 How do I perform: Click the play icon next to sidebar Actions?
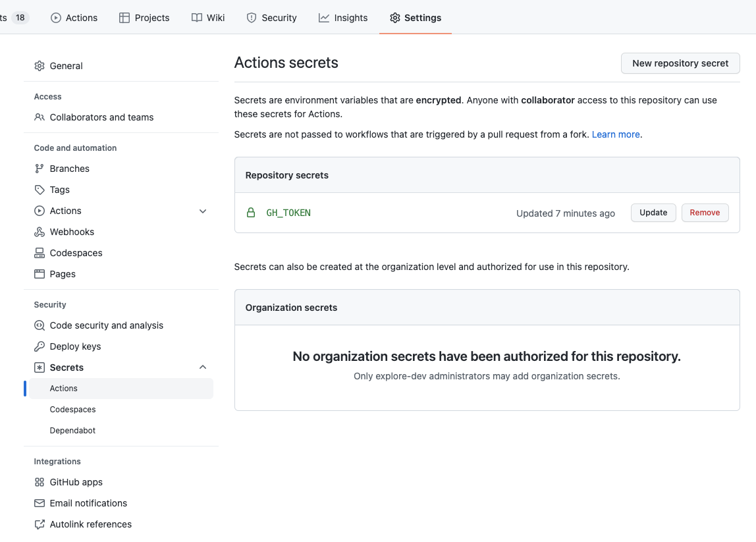(40, 211)
